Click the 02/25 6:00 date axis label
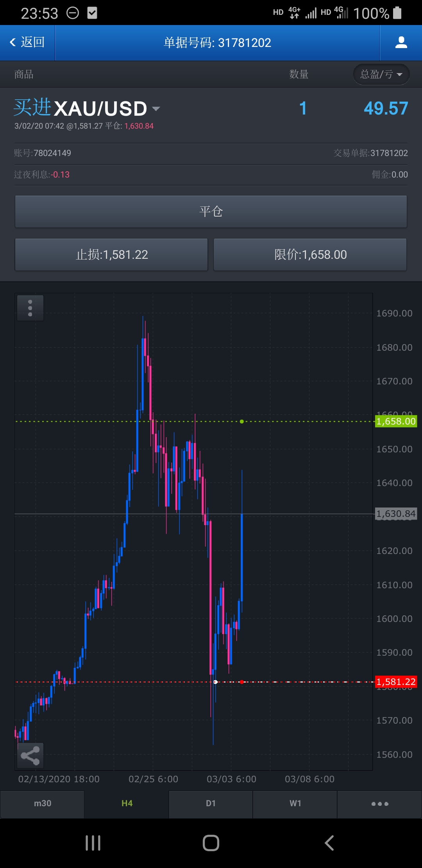 pos(153,779)
